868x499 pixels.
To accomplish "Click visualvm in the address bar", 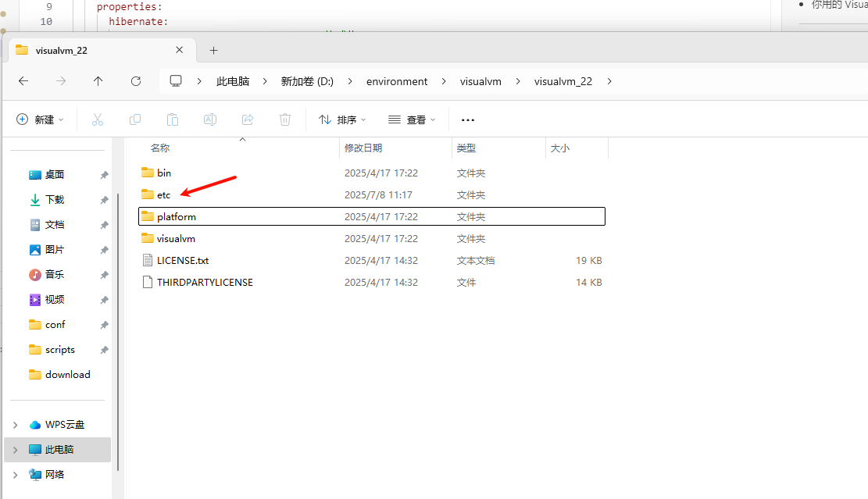I will pyautogui.click(x=480, y=81).
